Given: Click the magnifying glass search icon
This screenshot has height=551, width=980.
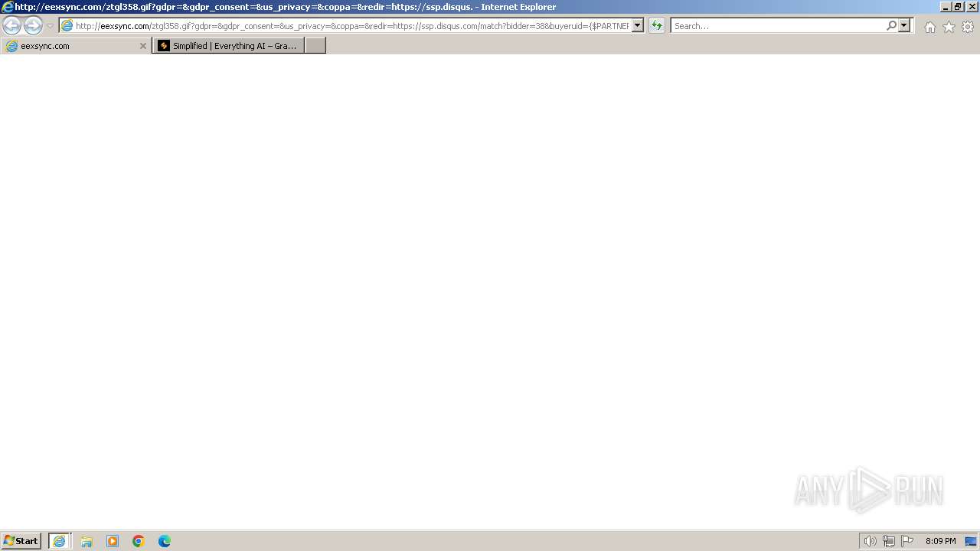Looking at the screenshot, I should pos(891,26).
